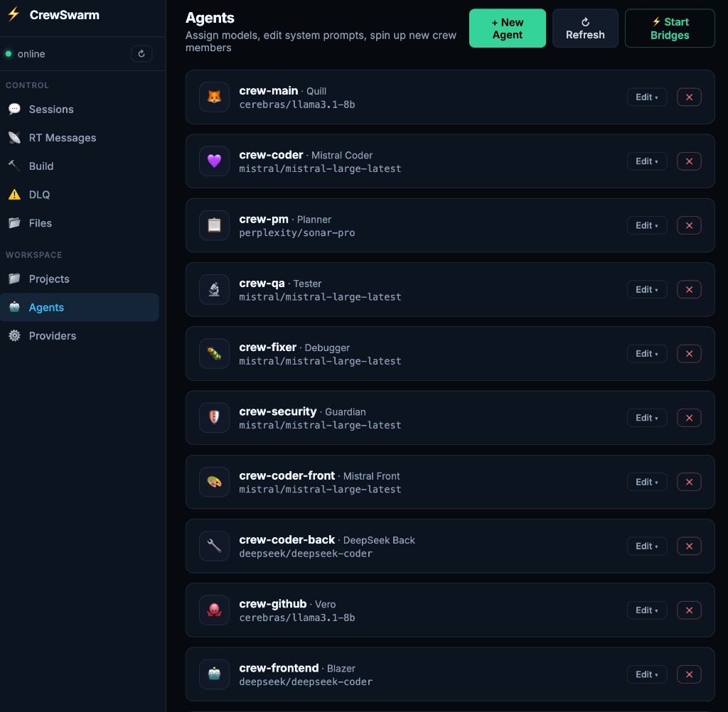Select Projects in the Workspace section

click(x=48, y=279)
